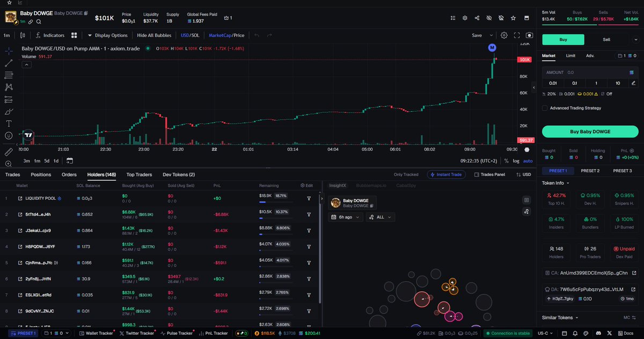
Task: Expand the Similar Tokens section
Action: point(559,318)
